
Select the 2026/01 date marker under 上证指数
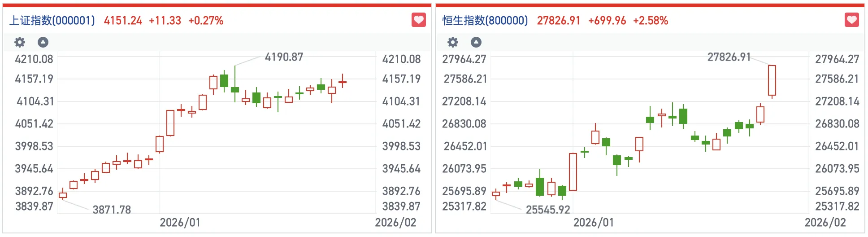[x=180, y=223]
